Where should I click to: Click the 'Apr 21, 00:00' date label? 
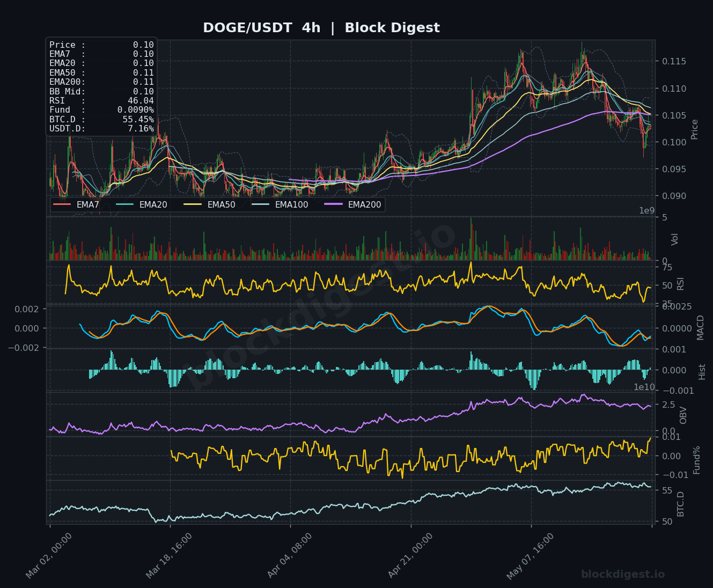410,556
